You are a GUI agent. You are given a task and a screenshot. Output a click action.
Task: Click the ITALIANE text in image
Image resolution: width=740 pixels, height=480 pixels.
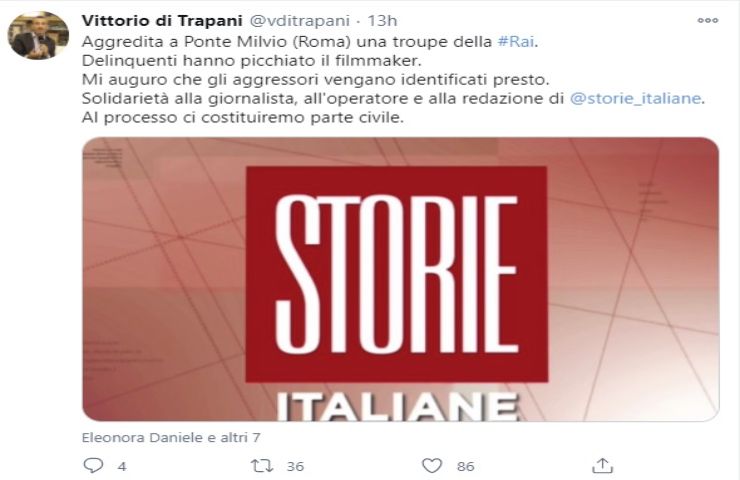click(x=397, y=407)
